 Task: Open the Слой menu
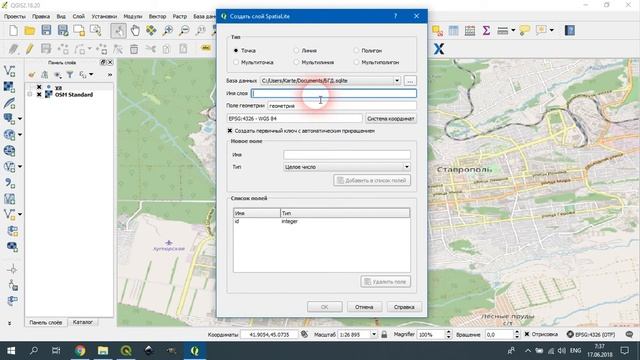click(x=79, y=16)
